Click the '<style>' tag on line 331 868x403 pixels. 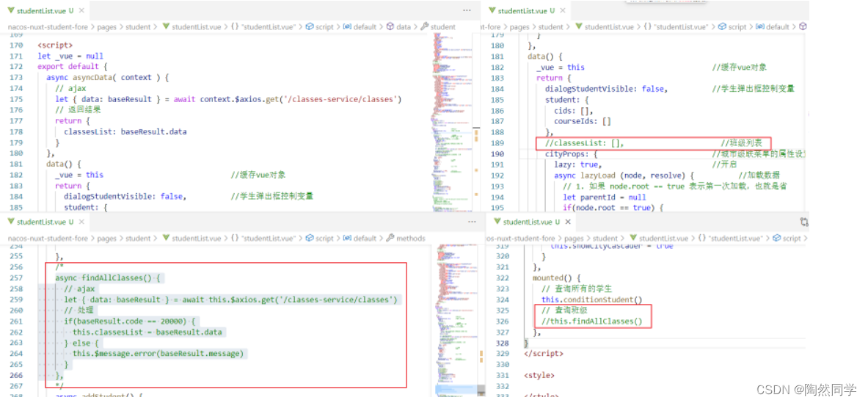[539, 375]
